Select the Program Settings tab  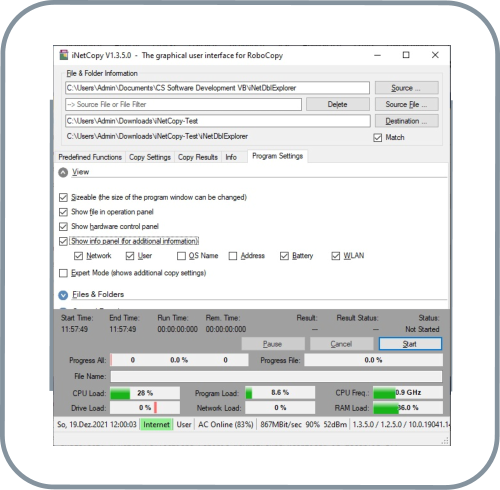(277, 156)
